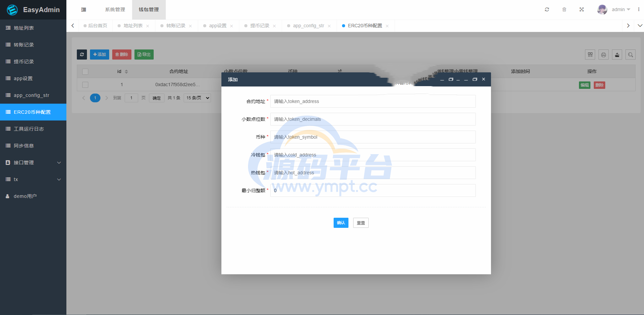Open 系统管理 top menu
This screenshot has width=644, height=315.
(x=115, y=10)
